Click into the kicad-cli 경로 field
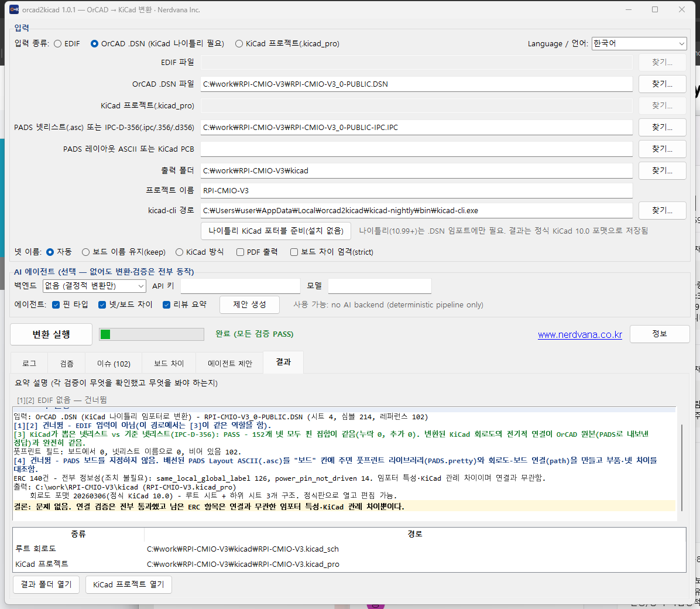This screenshot has width=700, height=609. pyautogui.click(x=416, y=210)
